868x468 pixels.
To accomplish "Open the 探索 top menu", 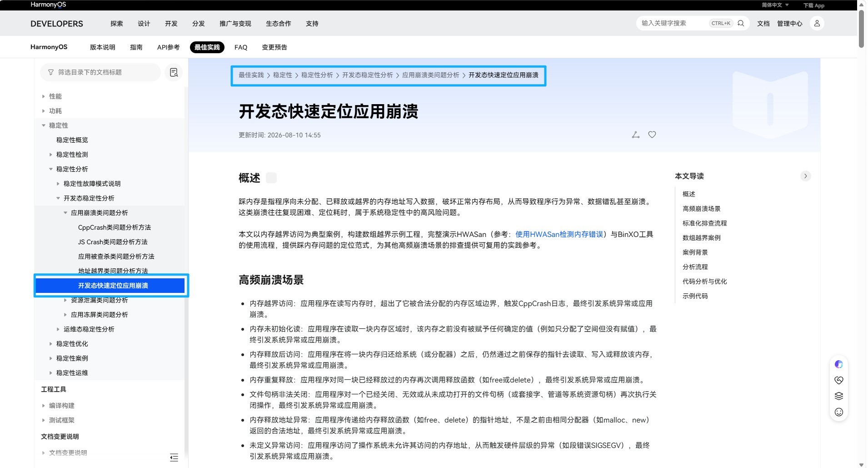I will point(117,24).
